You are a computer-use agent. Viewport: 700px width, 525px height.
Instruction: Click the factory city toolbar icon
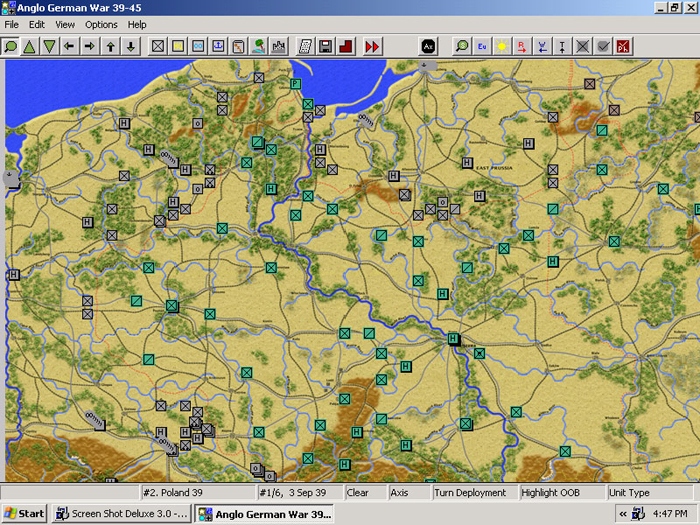pos(279,46)
